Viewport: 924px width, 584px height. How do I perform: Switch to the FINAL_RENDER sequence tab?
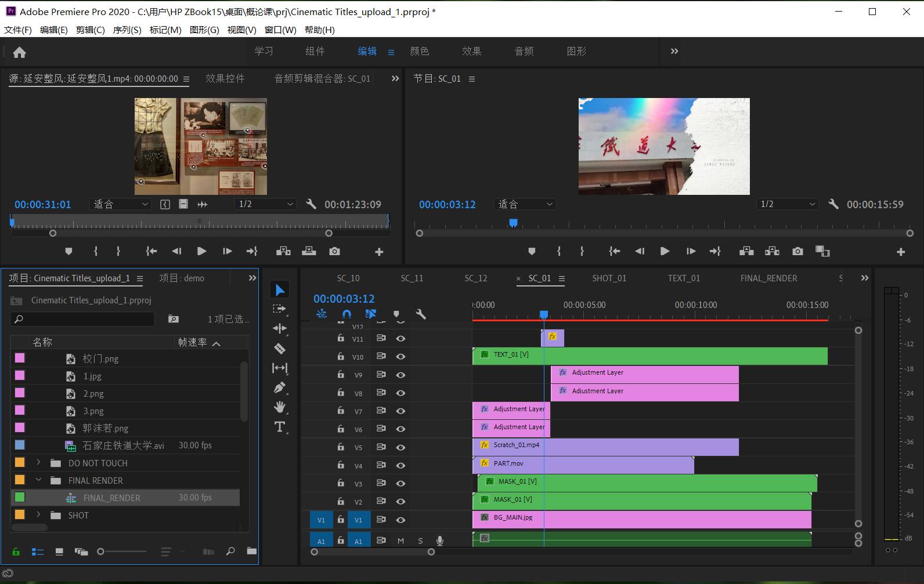768,278
